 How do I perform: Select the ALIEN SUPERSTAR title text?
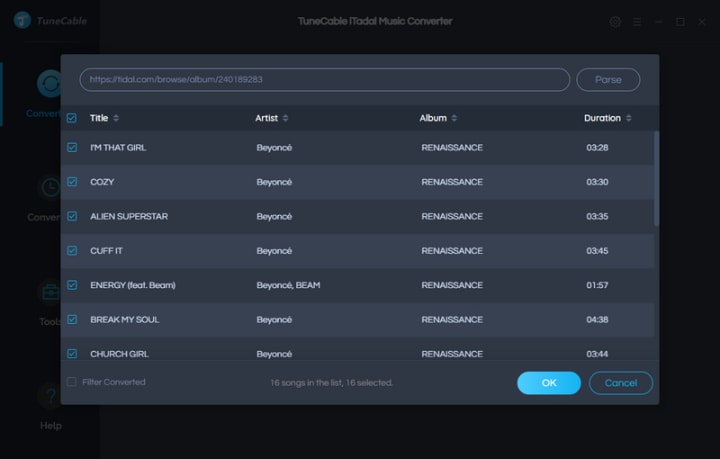click(x=129, y=216)
